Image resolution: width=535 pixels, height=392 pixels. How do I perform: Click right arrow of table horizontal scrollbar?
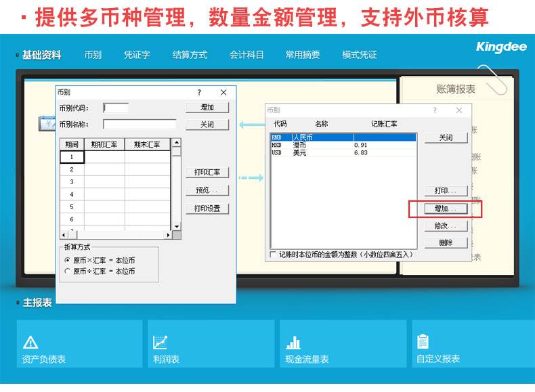[x=168, y=235]
